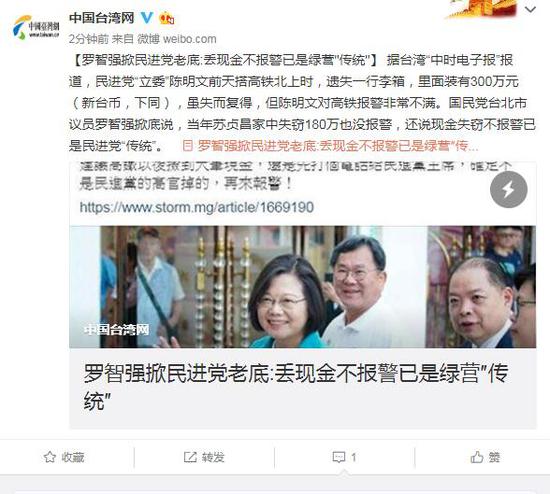550x494 pixels.
Task: Click the blue V verification badge
Action: pos(147,18)
